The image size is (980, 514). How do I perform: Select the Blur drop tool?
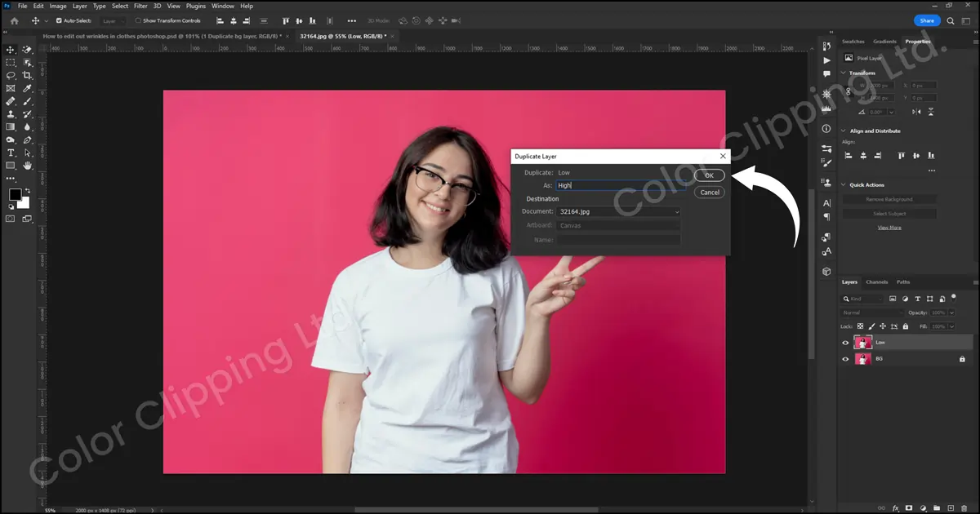[x=27, y=127]
